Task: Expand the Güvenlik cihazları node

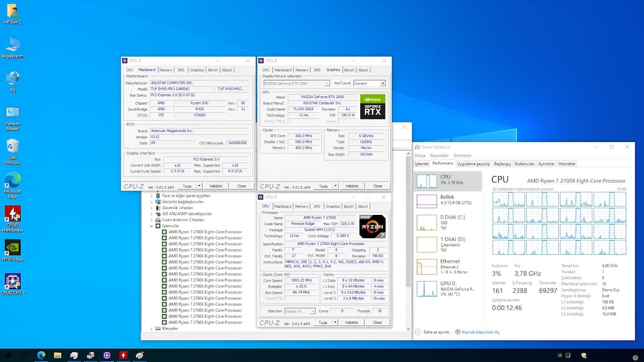Action: pyautogui.click(x=151, y=207)
